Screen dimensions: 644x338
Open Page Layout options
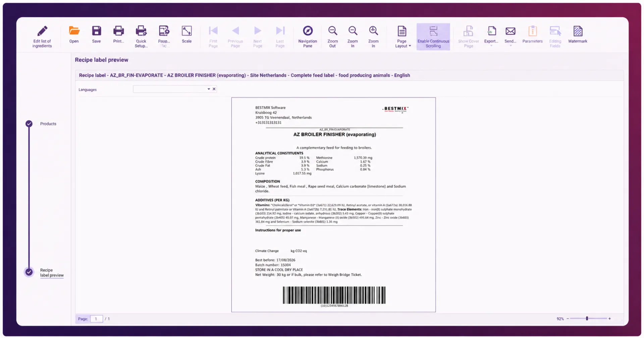point(402,37)
